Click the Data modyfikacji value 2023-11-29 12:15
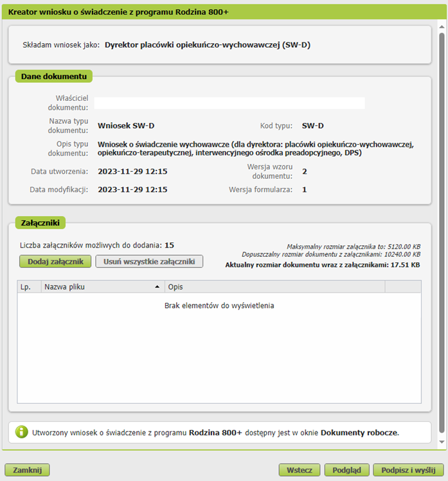 tap(132, 190)
